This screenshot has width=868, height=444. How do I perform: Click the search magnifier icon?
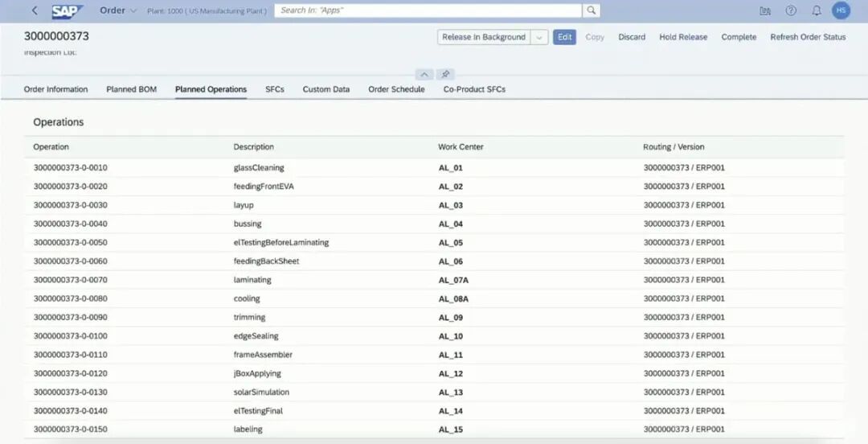pos(592,10)
